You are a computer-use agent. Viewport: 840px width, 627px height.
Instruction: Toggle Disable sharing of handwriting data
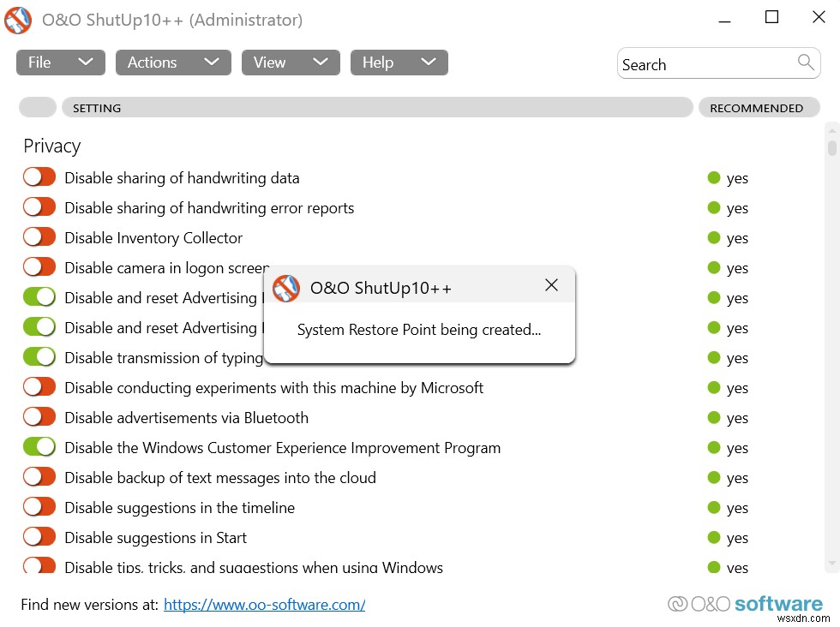(39, 177)
